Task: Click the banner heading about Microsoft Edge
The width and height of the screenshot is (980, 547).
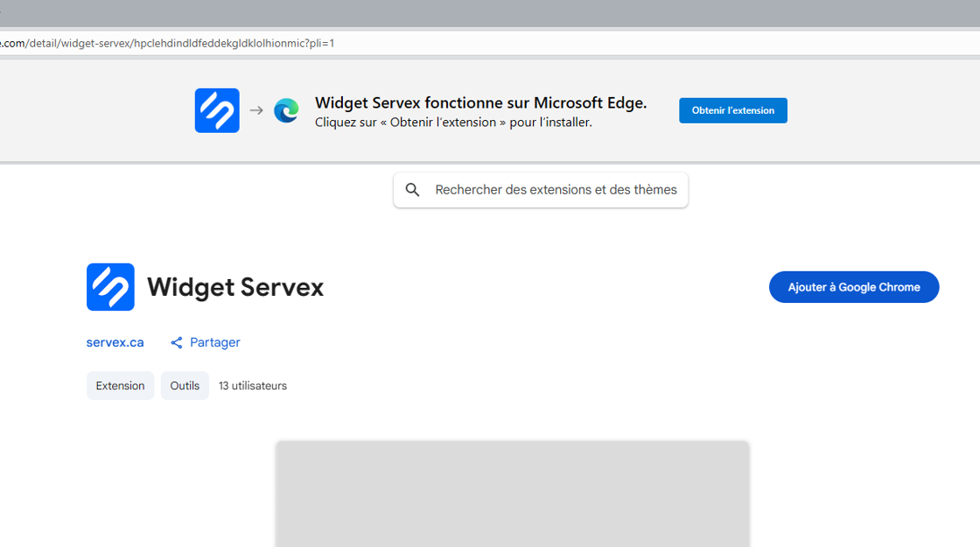Action: tap(480, 102)
